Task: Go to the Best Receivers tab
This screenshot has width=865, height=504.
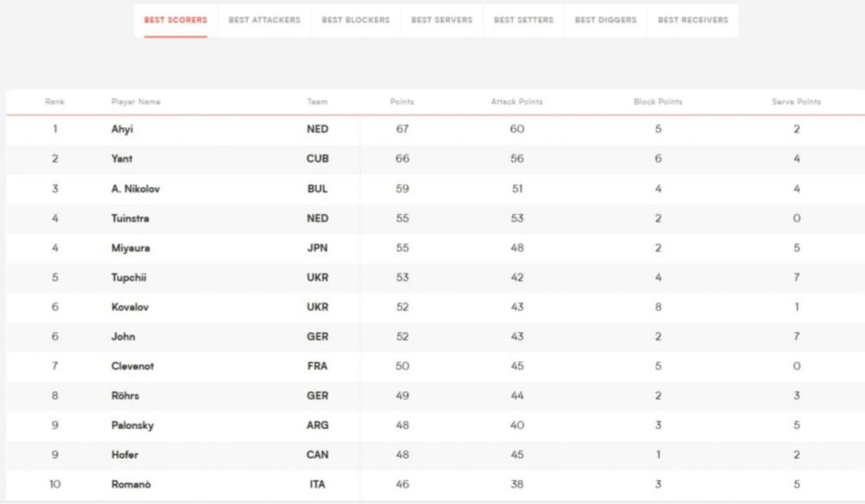Action: pos(693,20)
